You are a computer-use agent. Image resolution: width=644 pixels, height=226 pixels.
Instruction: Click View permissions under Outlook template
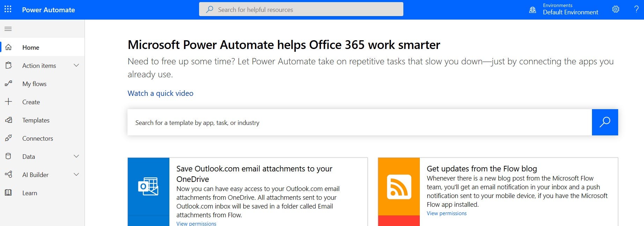tap(196, 223)
